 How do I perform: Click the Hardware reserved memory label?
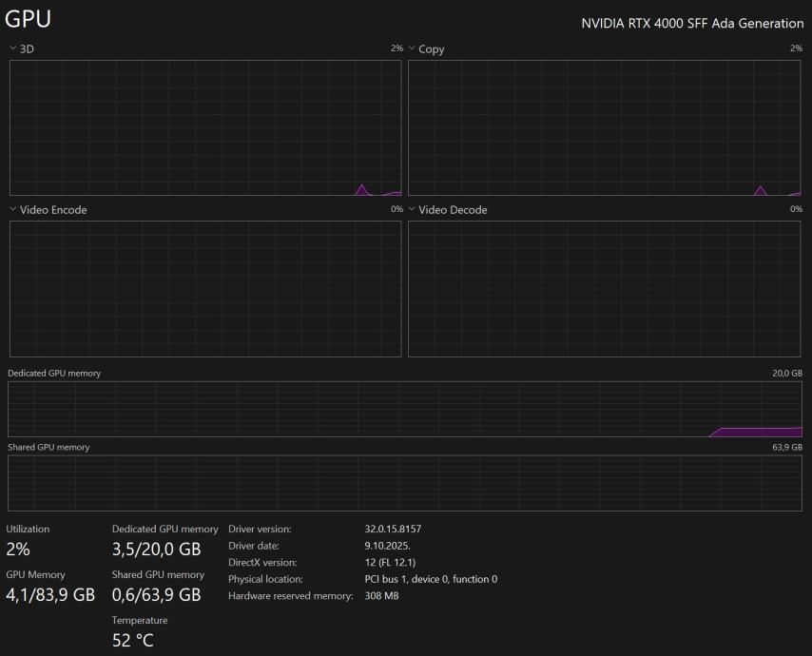point(291,596)
